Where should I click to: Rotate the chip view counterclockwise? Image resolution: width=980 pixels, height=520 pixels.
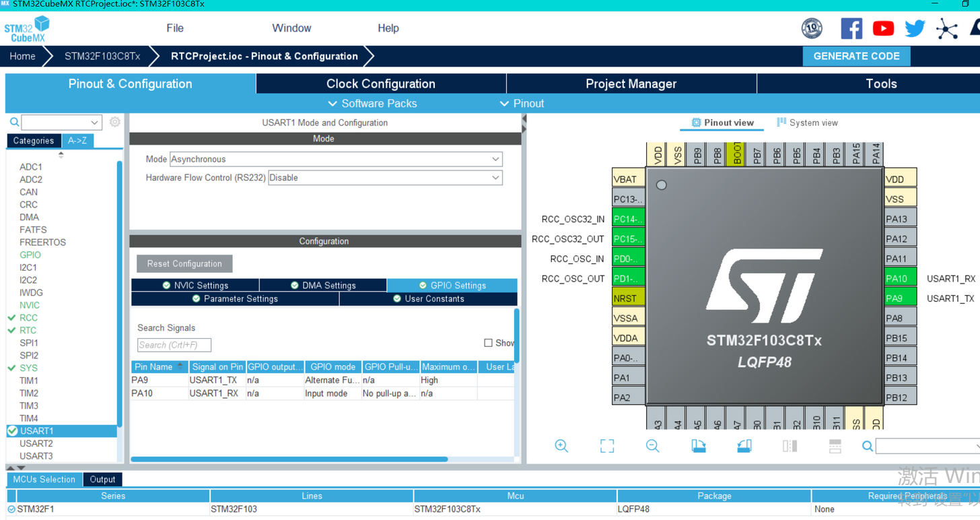coord(743,445)
